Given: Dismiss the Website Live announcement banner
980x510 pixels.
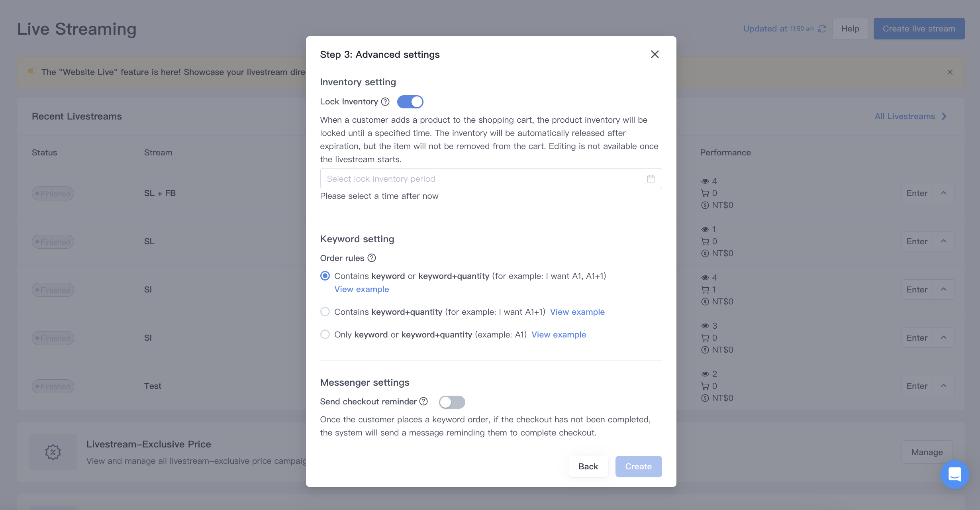Looking at the screenshot, I should point(950,72).
